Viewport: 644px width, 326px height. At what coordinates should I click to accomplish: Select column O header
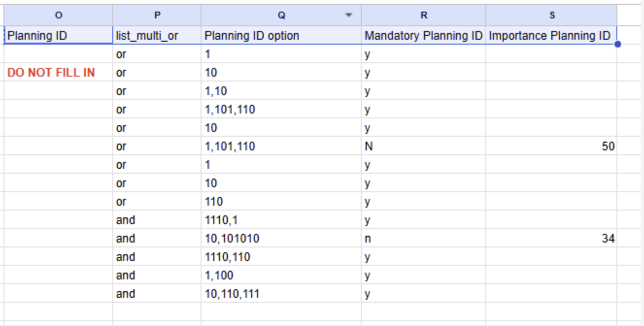click(x=58, y=15)
